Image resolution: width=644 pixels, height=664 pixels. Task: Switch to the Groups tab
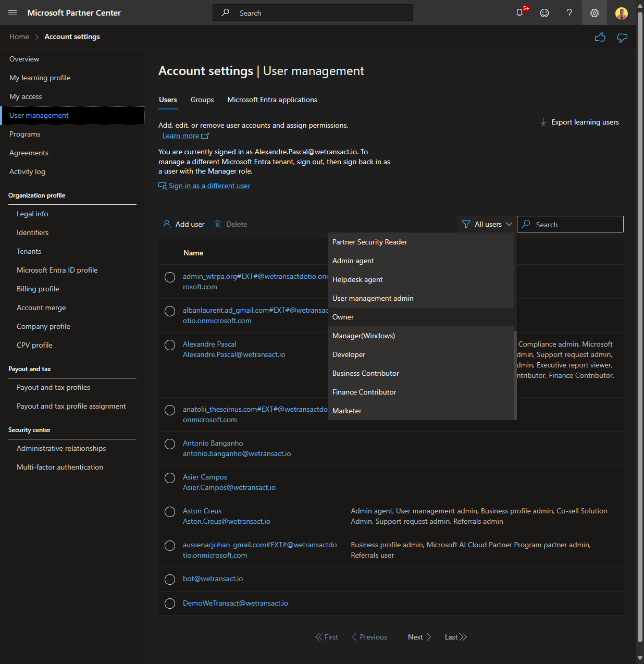(202, 100)
